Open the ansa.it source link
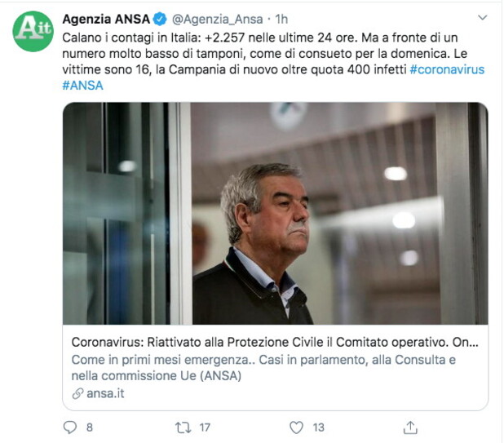This screenshot has width=504, height=443. 105,393
